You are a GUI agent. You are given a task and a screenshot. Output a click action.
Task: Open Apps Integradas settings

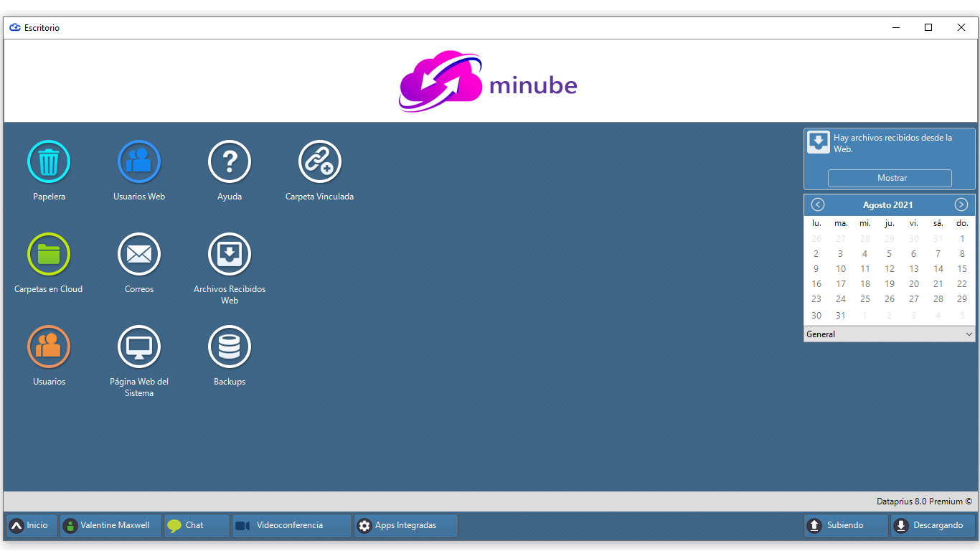406,526
